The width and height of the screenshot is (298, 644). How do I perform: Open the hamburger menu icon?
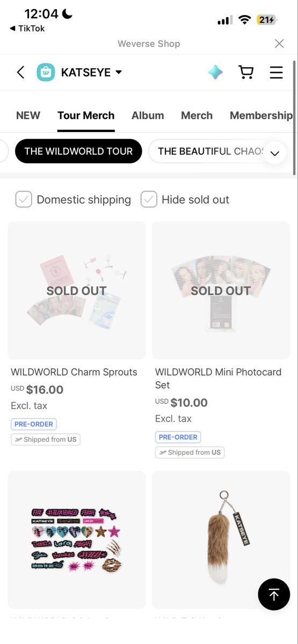tap(276, 72)
